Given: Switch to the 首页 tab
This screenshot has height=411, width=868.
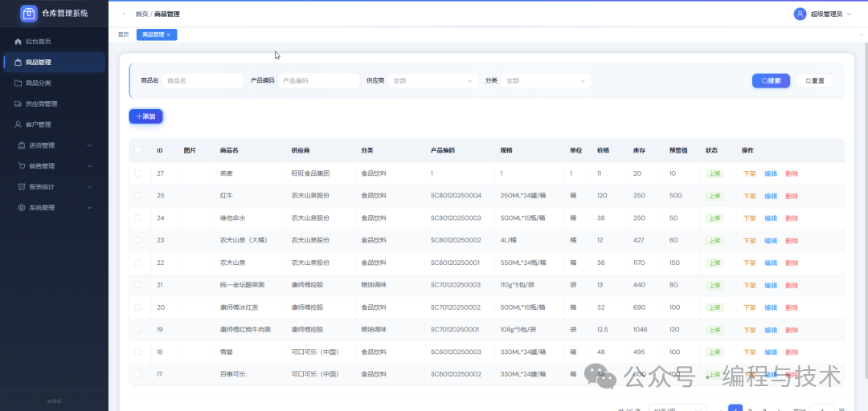Looking at the screenshot, I should coord(123,35).
